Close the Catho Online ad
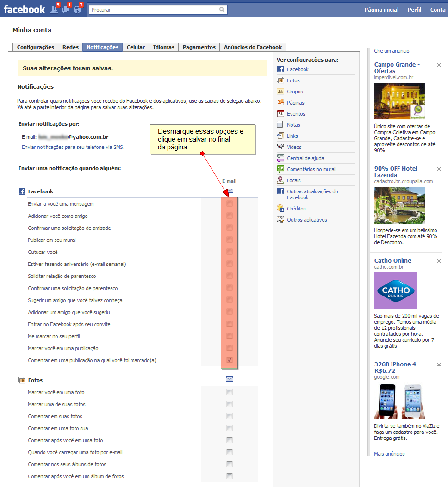Screen dimensions: 448x487 coord(439,261)
